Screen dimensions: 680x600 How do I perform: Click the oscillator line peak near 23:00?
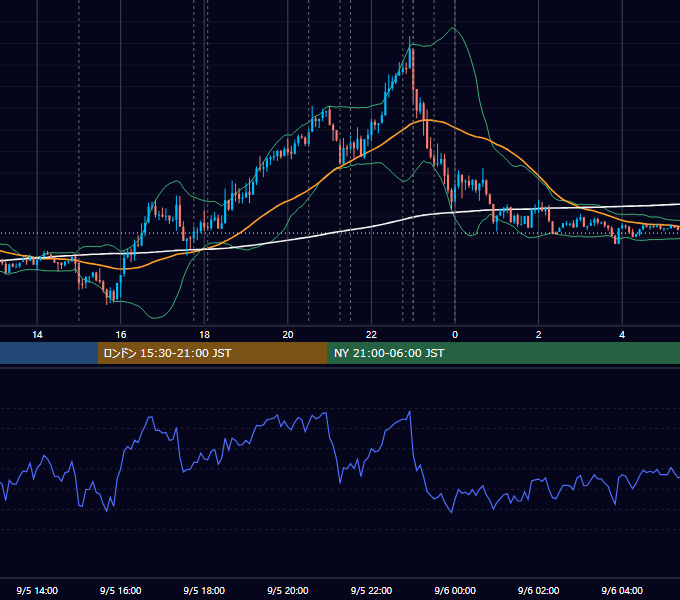coord(409,411)
